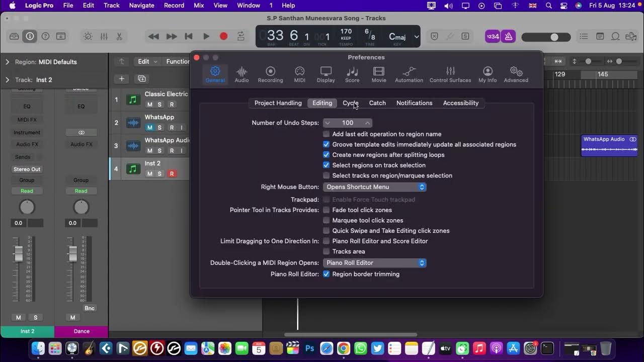Expand the Track: Inst 2 disclosure

click(x=8, y=79)
